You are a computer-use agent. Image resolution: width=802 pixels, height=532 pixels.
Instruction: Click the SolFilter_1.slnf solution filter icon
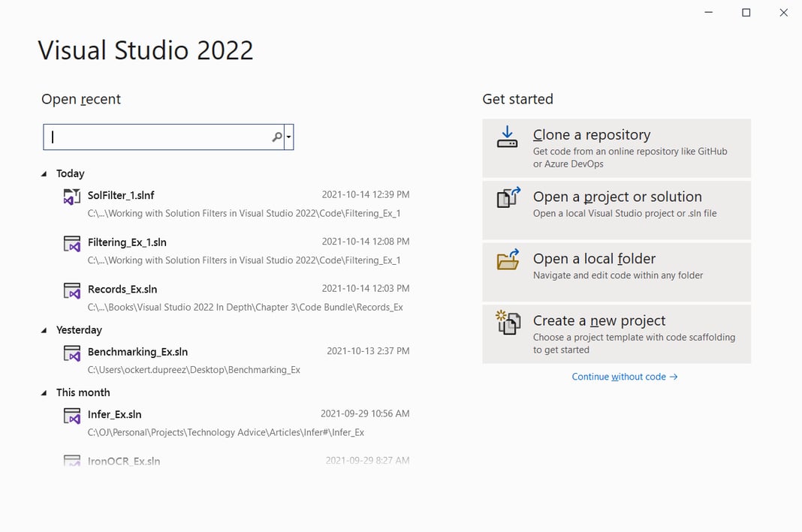71,197
